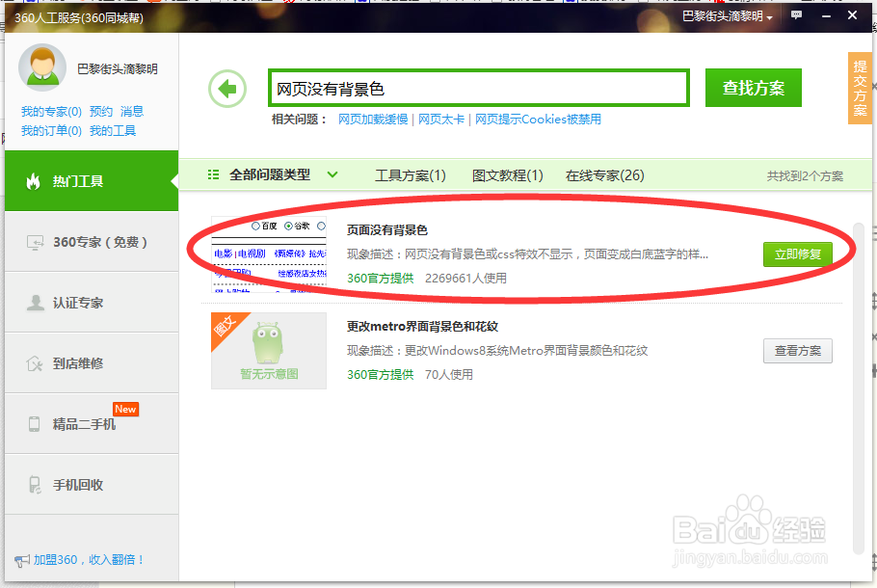Viewport: 877px width, 588px height.
Task: Click the New badge on 精品二手机
Action: (x=125, y=409)
